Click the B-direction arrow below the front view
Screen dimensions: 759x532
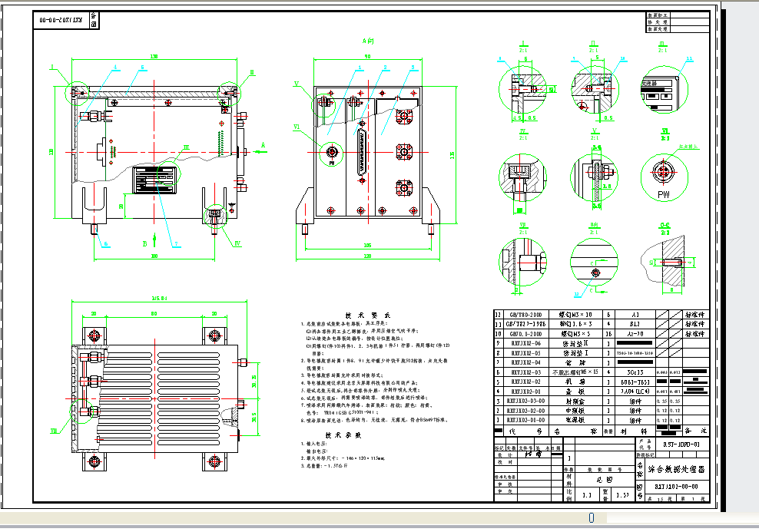tap(155, 240)
